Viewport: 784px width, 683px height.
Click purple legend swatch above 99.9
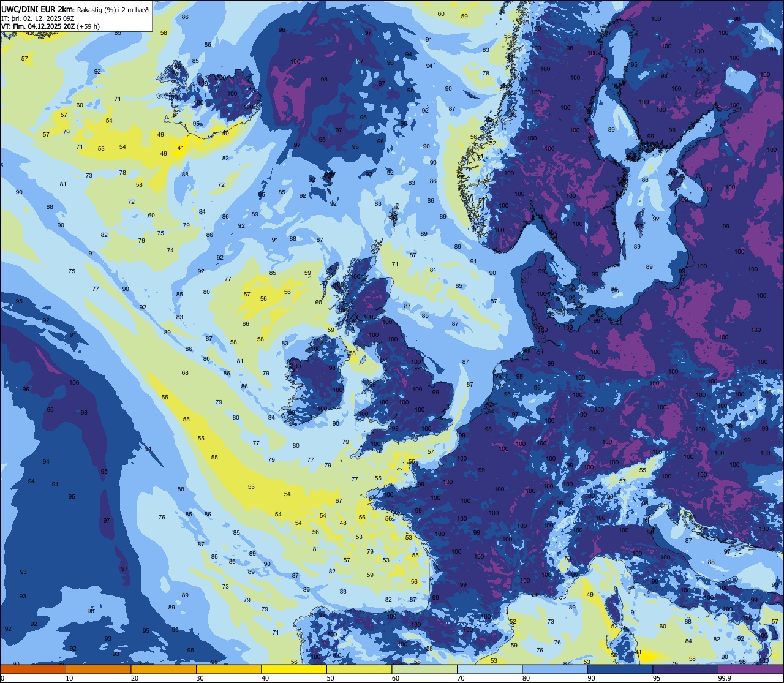751,669
